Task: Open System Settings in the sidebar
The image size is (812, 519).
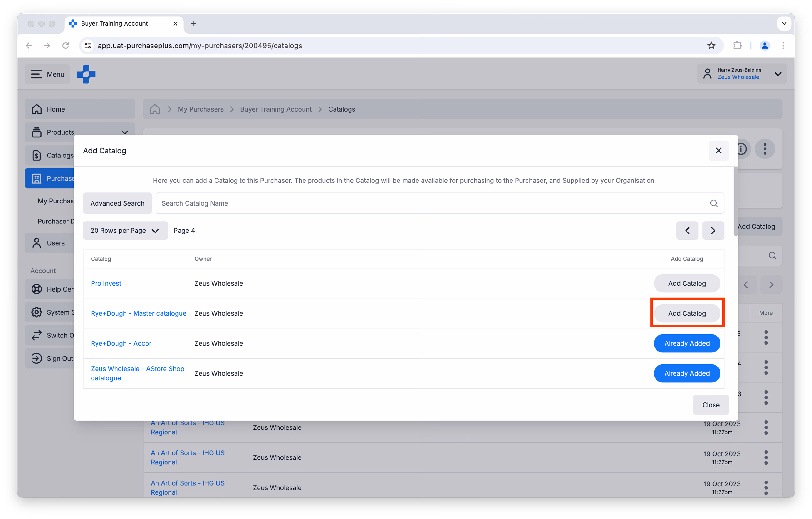Action: pos(50,312)
